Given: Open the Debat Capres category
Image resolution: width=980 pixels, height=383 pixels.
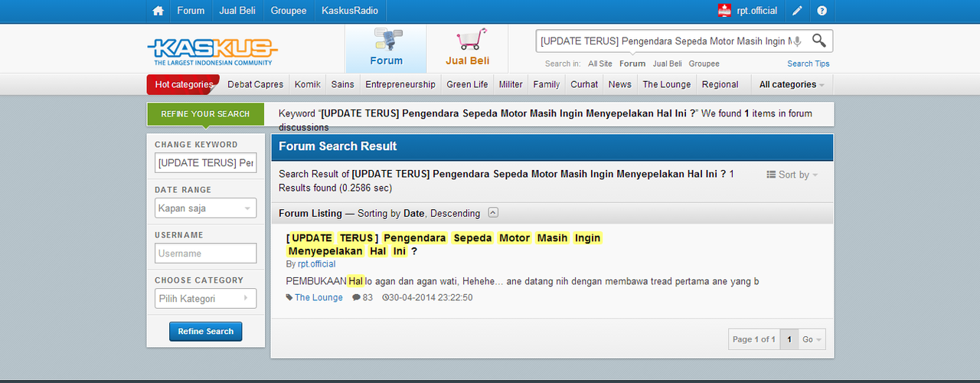Looking at the screenshot, I should 255,84.
